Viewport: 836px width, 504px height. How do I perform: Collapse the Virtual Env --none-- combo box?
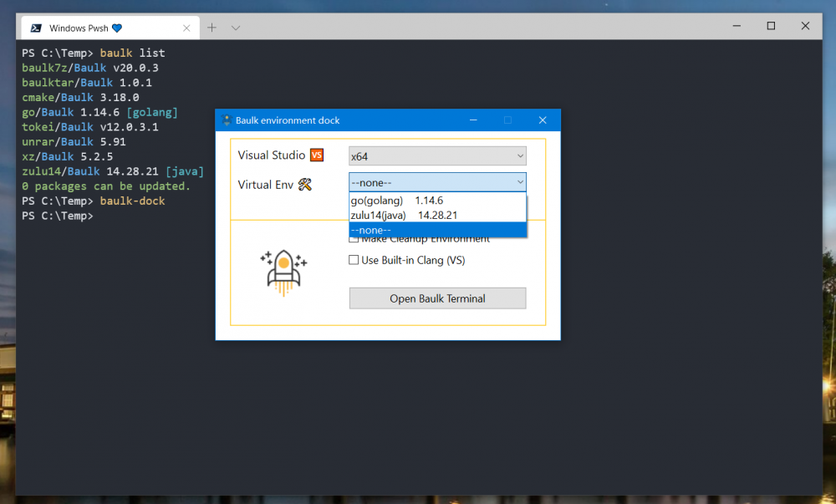(438, 182)
